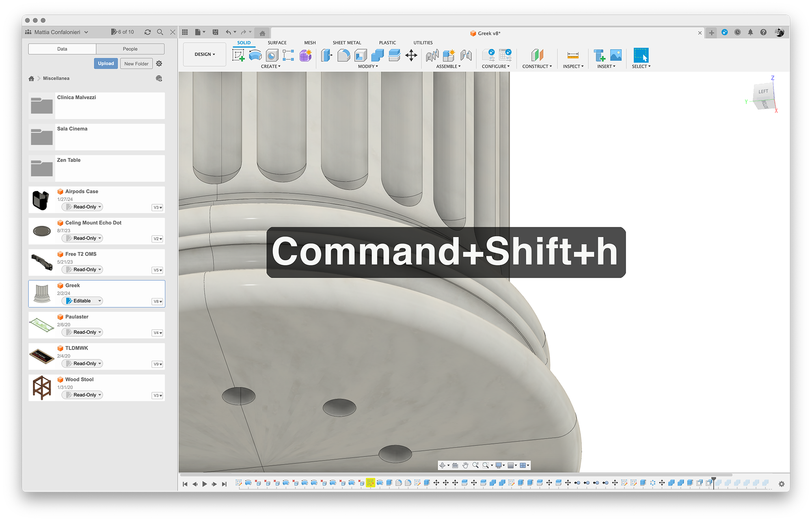The width and height of the screenshot is (812, 521).
Task: Select the Extrude tool icon
Action: coord(255,55)
